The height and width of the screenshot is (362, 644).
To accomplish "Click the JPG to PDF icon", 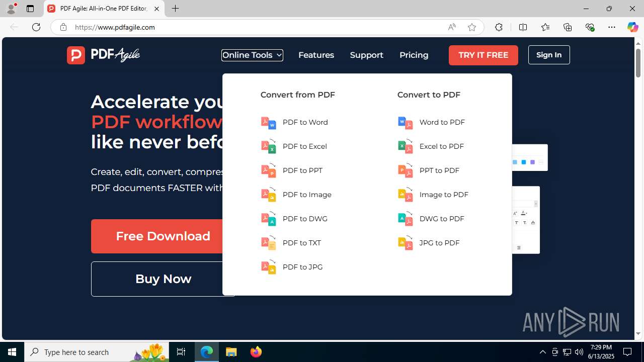I will pos(406,243).
